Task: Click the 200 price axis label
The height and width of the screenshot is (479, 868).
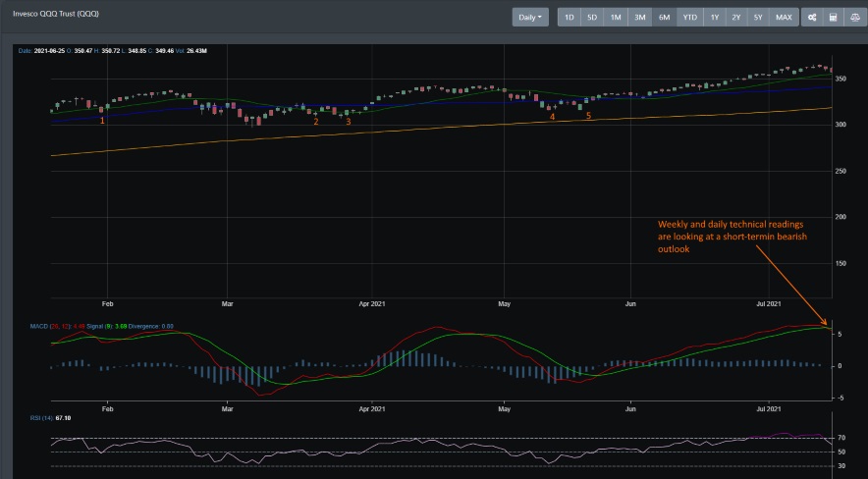Action: coord(841,217)
